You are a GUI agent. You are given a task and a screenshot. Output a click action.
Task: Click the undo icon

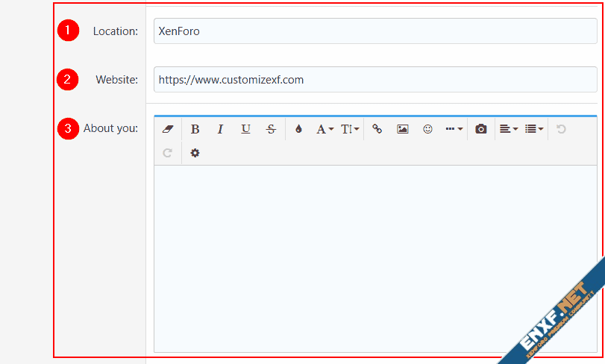tap(561, 129)
